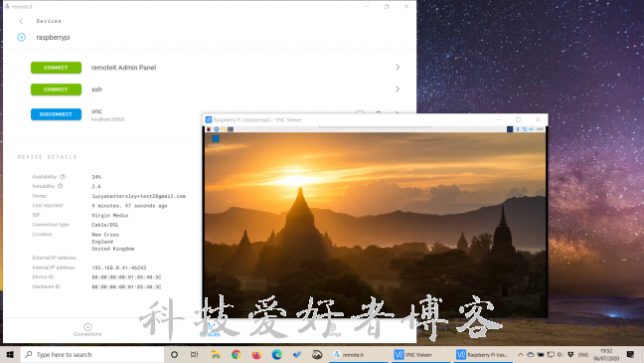The image size is (644, 363).
Task: Open VNC Viewer from the taskbar
Action: pyautogui.click(x=412, y=354)
